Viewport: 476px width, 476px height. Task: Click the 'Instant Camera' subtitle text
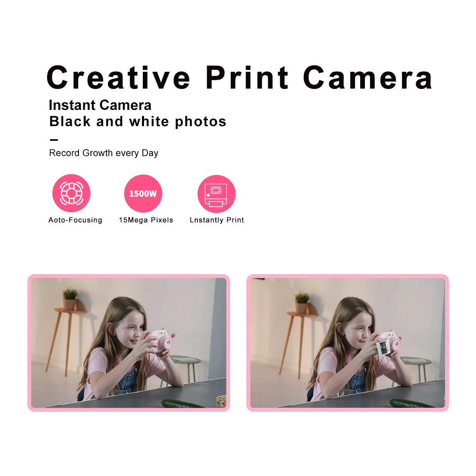click(100, 105)
